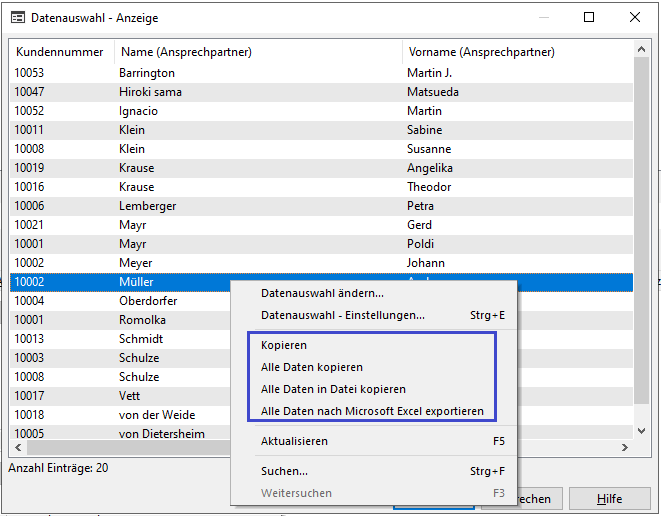Select the row for customer Barrington
663x516 pixels.
pos(147,73)
